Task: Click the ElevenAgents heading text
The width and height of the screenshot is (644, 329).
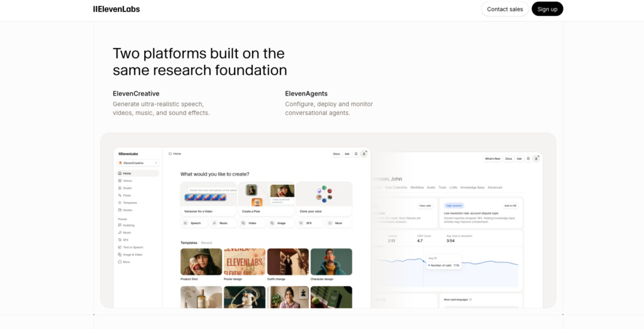Action: pos(306,94)
